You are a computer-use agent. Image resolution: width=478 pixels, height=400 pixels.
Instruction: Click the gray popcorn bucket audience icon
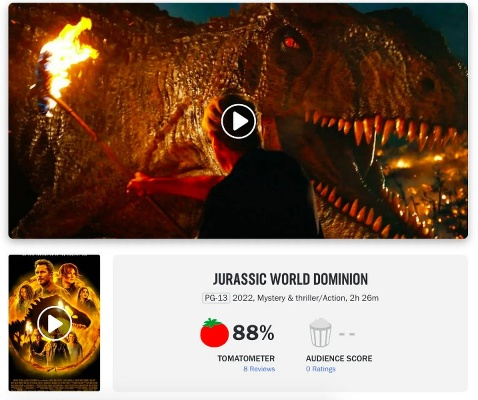320,332
